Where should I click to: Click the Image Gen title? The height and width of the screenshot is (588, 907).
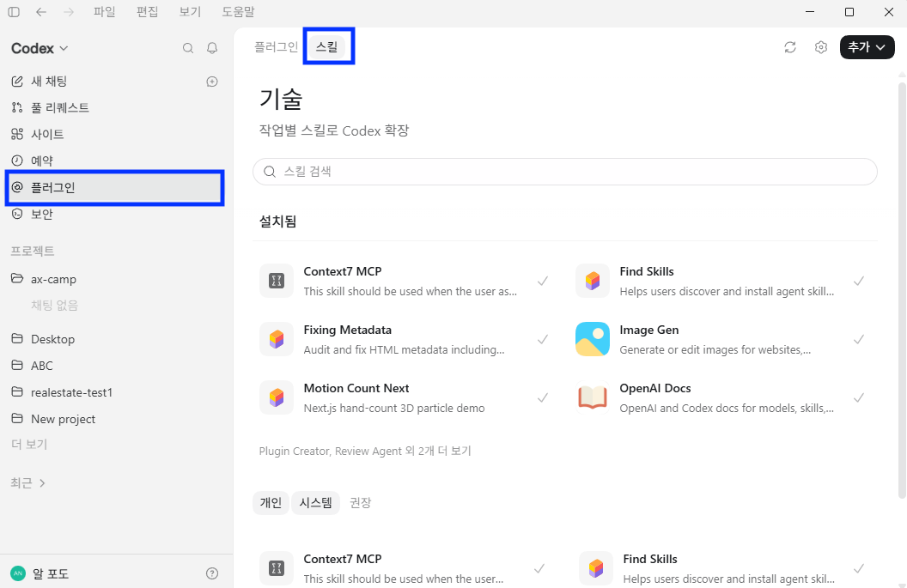tap(649, 330)
